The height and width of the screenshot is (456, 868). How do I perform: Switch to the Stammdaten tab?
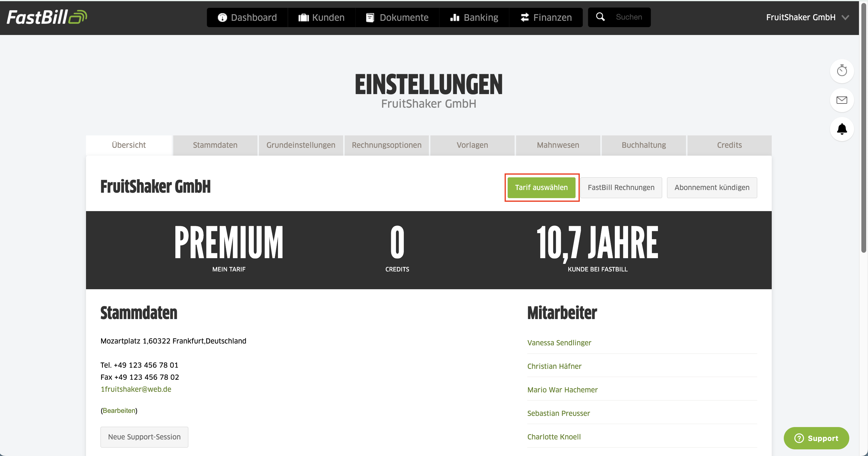pyautogui.click(x=215, y=145)
